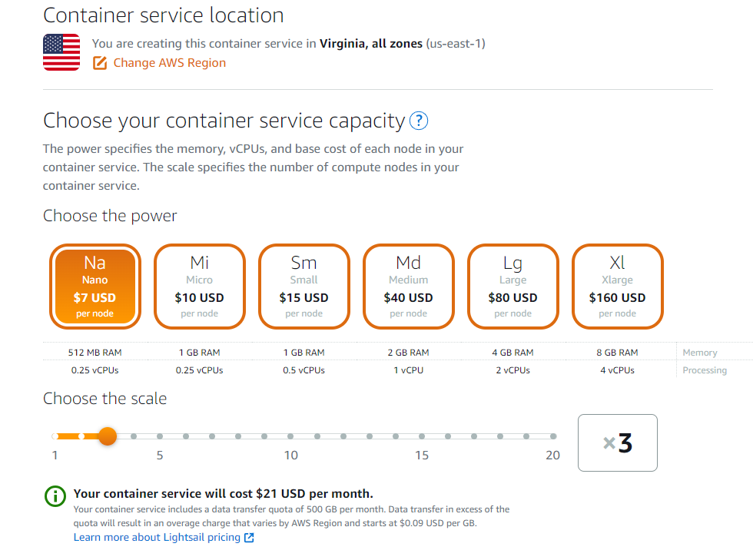
Task: Select the Small $15 USD power option
Action: (x=304, y=287)
